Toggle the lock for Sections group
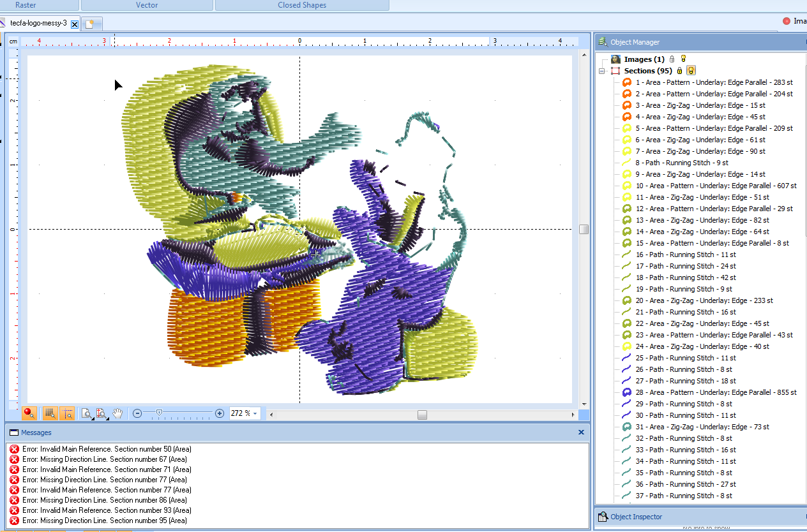This screenshot has width=807, height=532. coord(679,71)
